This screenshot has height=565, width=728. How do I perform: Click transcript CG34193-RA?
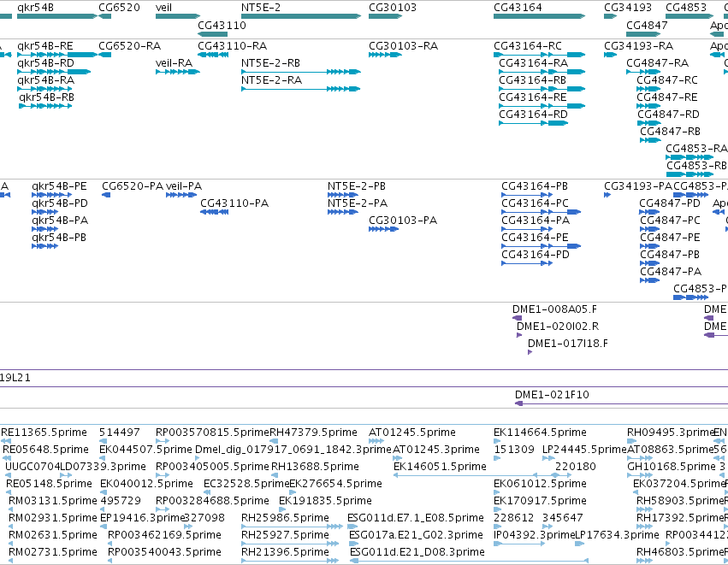[x=610, y=55]
